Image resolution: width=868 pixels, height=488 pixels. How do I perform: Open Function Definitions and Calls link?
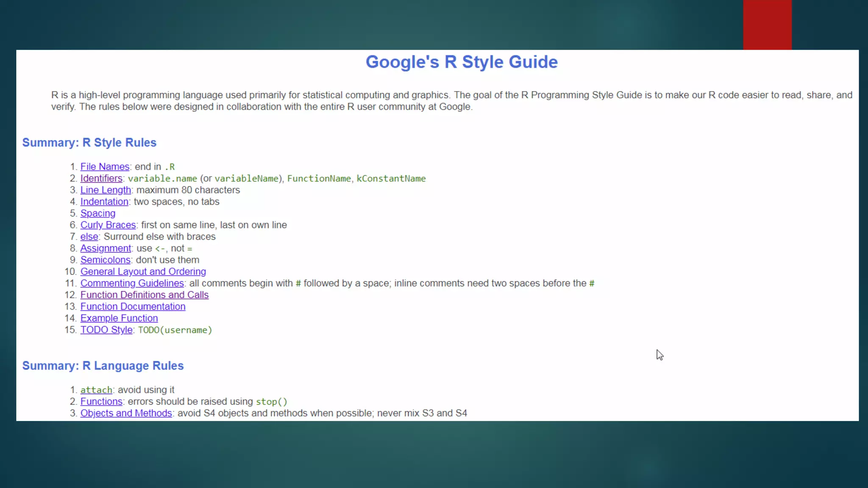(x=145, y=295)
